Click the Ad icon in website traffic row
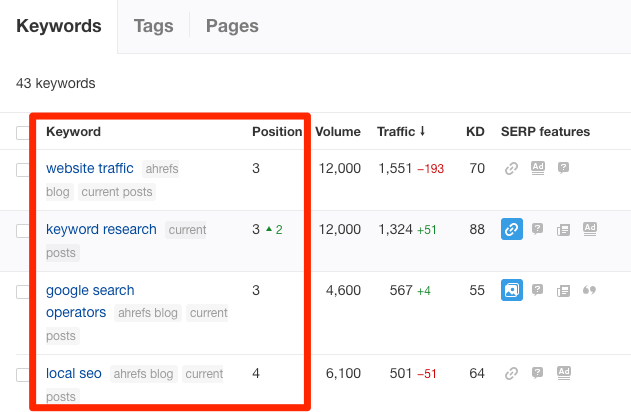The image size is (631, 412). click(x=538, y=168)
